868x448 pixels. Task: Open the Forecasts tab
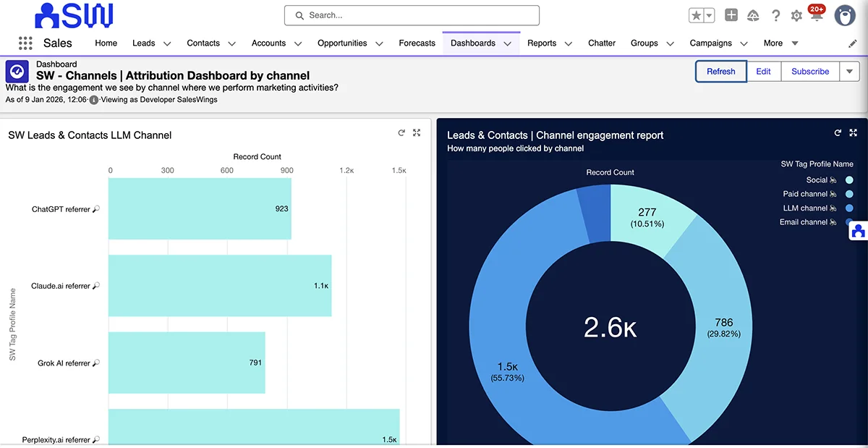[x=417, y=43]
